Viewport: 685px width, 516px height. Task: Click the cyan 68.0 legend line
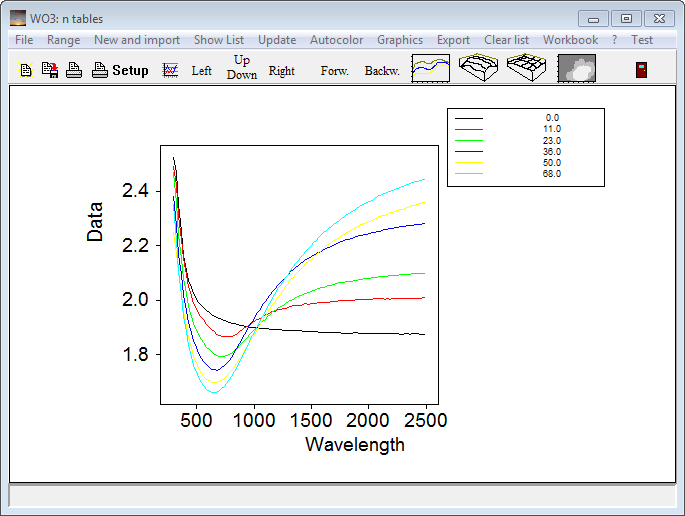[x=469, y=174]
